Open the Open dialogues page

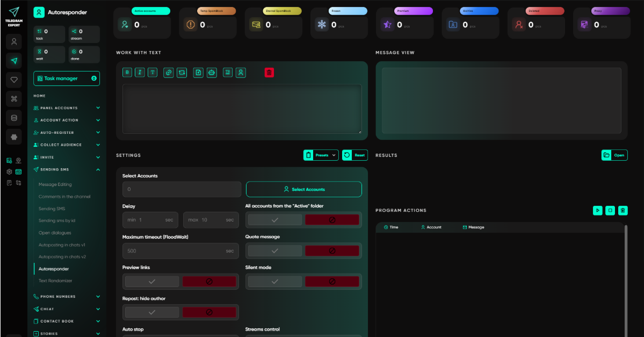[55, 233]
